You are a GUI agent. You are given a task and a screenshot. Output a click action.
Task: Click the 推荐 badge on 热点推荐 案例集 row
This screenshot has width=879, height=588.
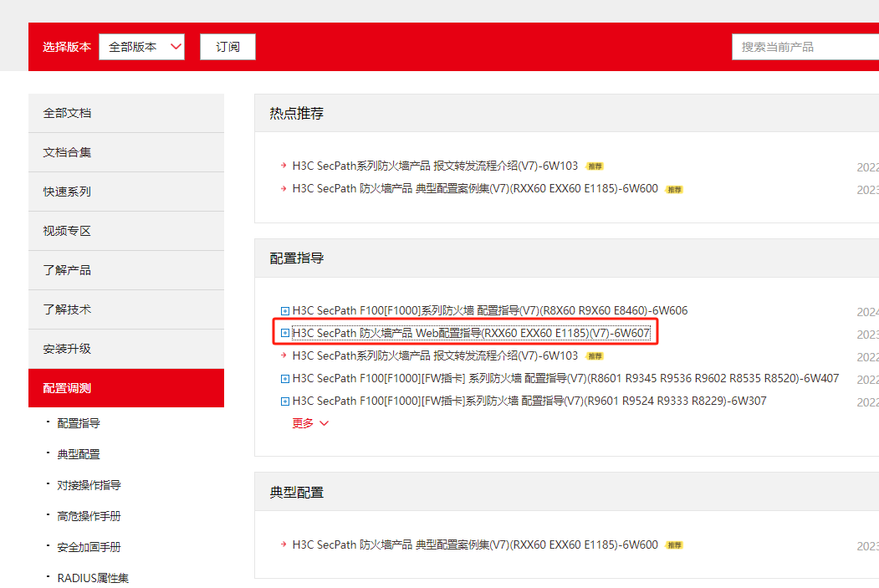[674, 190]
